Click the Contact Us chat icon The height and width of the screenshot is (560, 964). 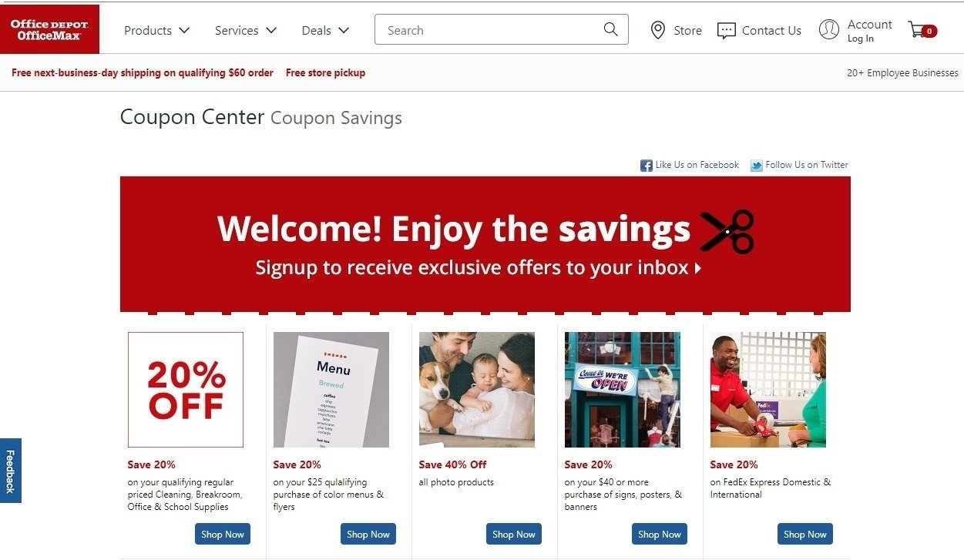coord(726,31)
